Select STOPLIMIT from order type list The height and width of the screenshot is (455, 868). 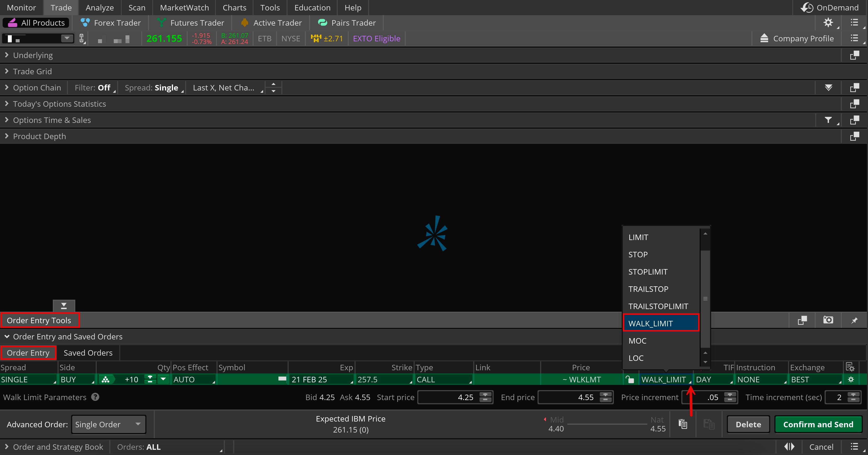[648, 272]
